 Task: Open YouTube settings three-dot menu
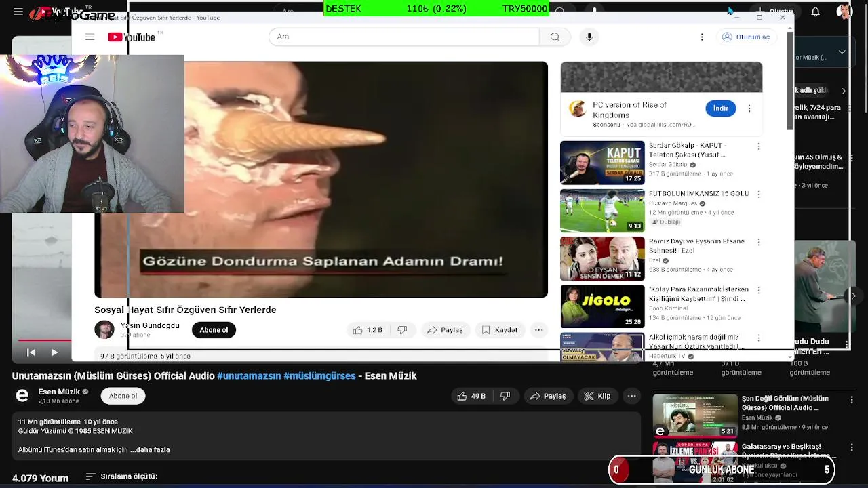point(702,37)
